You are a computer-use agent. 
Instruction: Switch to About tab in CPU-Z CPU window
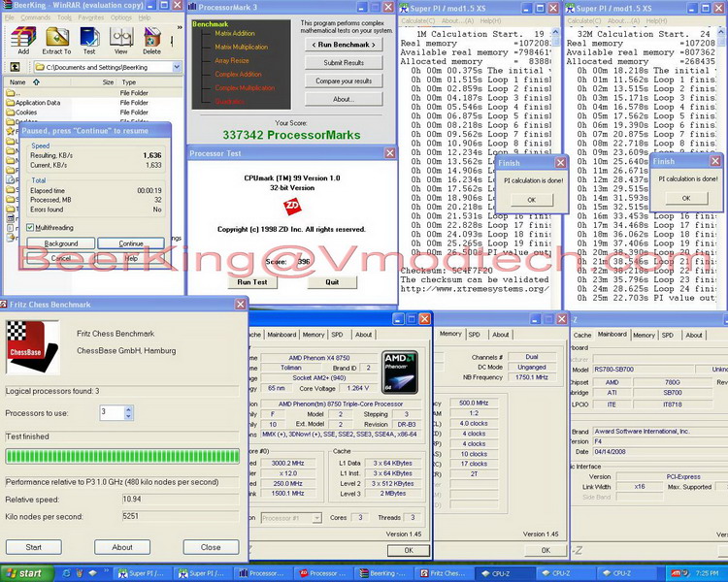click(364, 335)
